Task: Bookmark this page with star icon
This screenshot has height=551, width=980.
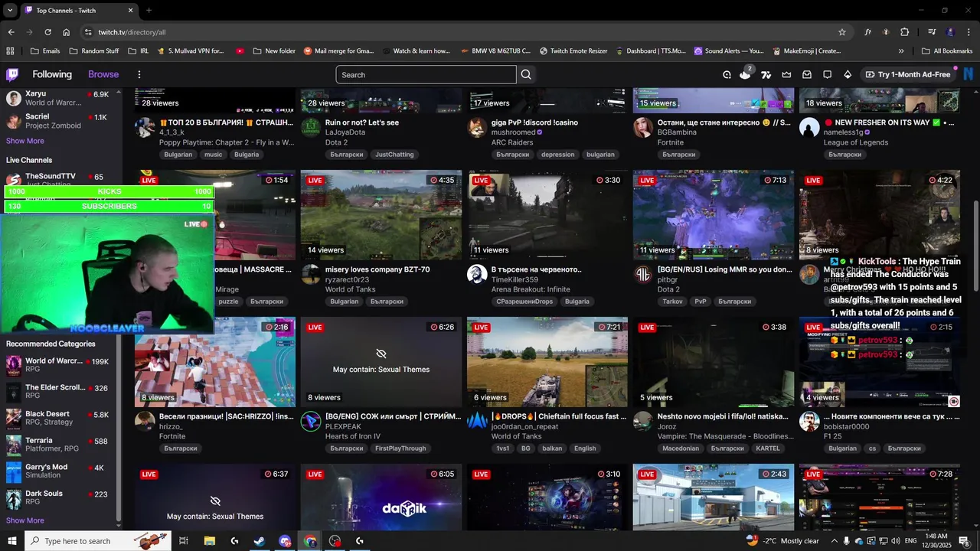Action: (x=842, y=32)
